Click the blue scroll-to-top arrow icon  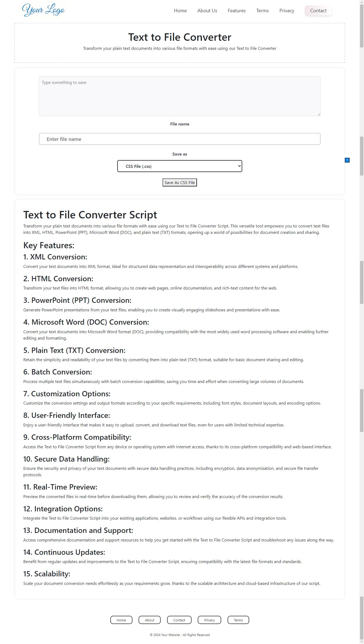347,160
